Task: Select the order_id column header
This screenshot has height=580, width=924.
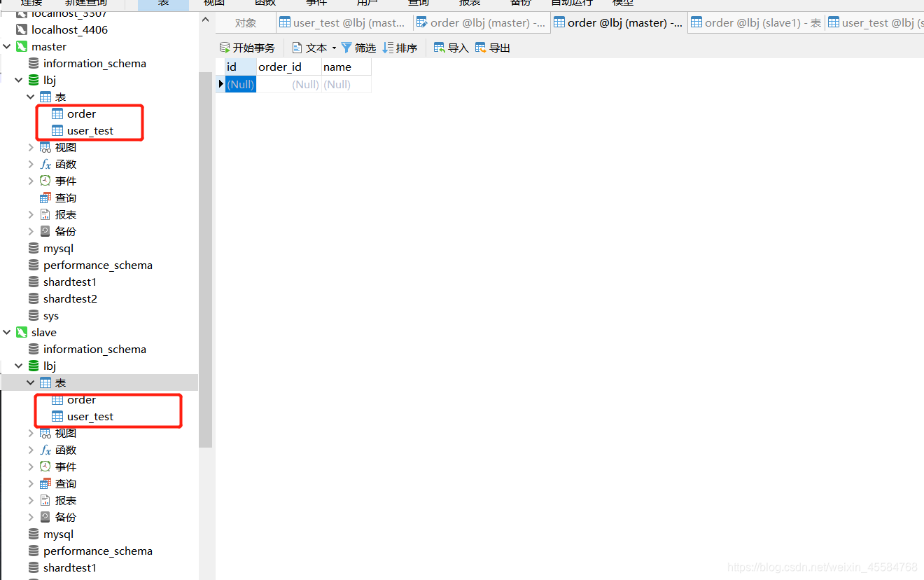Action: click(x=288, y=67)
